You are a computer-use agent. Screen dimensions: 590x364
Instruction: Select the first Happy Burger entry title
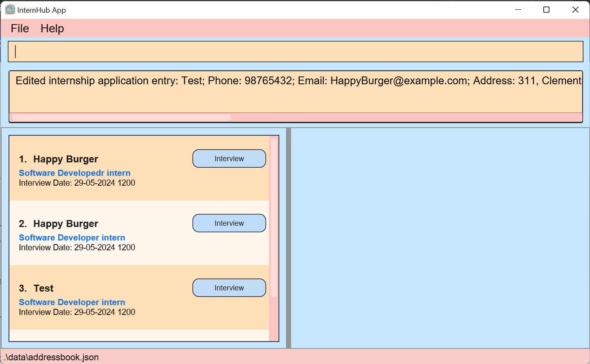click(x=66, y=159)
